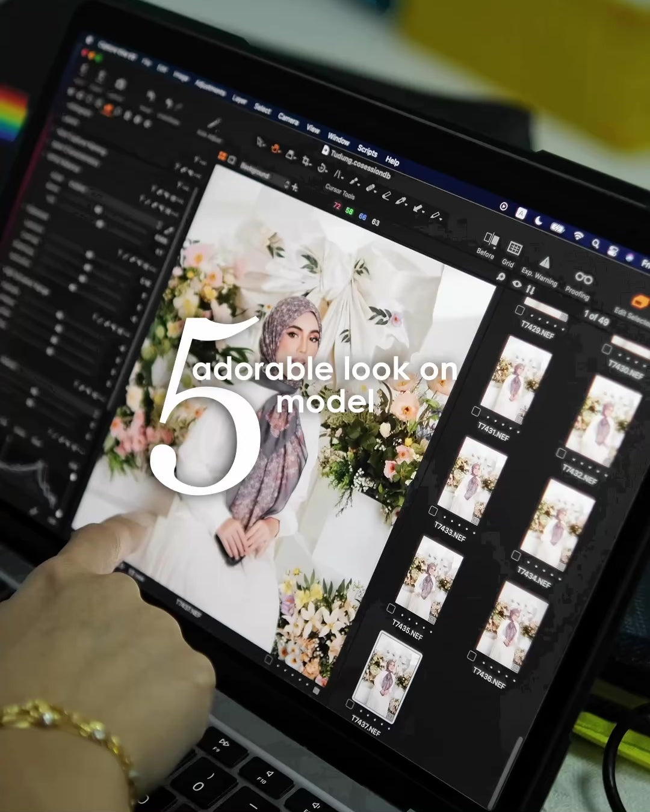Tick the checkbox for T7436.NEF
This screenshot has width=650, height=812.
(x=472, y=655)
